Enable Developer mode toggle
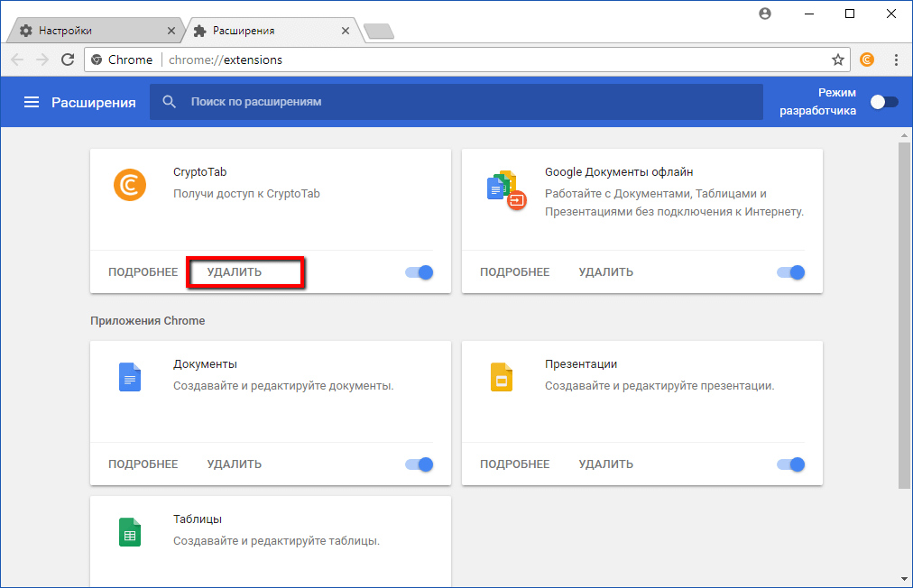 (x=884, y=102)
